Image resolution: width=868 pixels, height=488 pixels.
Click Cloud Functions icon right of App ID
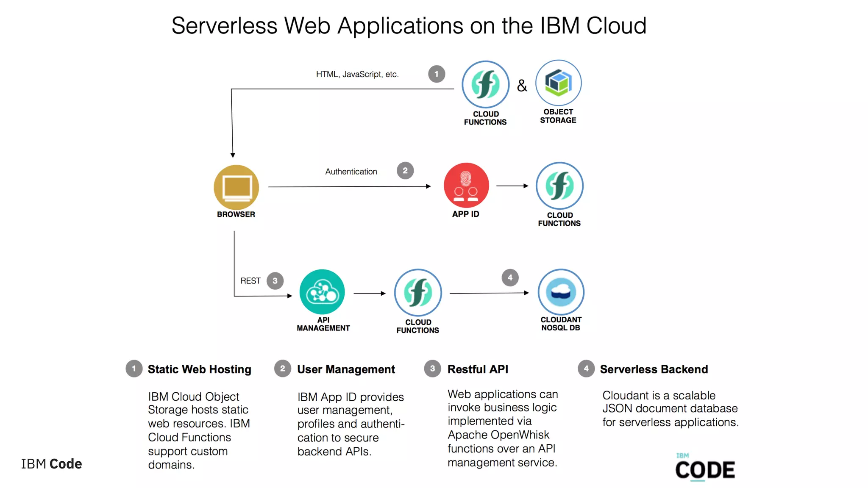pos(559,186)
